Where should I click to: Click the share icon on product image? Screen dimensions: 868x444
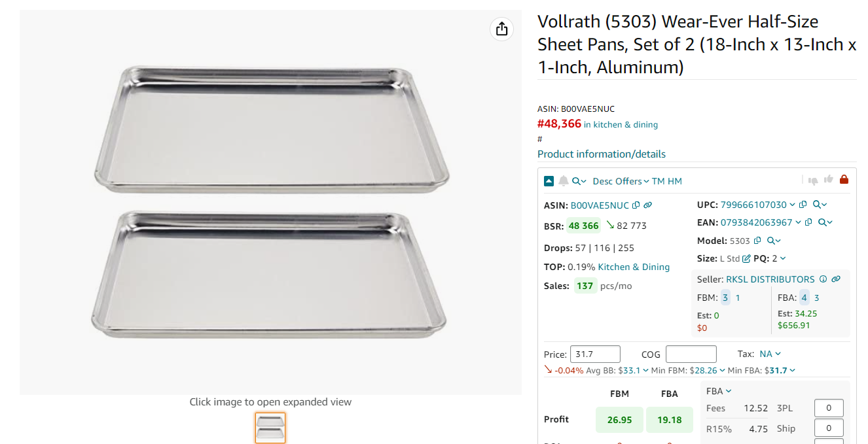[x=501, y=29]
